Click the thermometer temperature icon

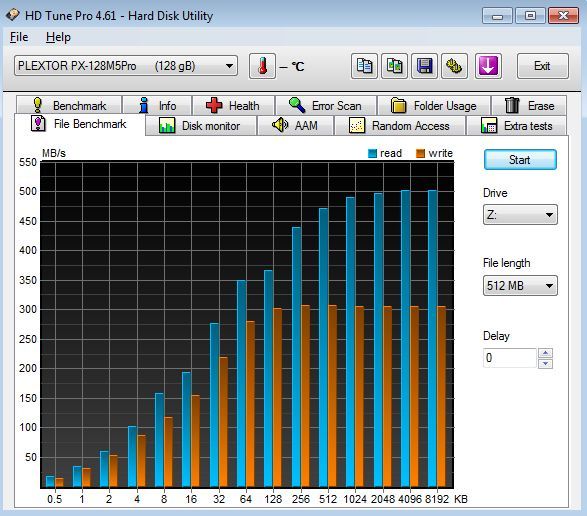262,66
